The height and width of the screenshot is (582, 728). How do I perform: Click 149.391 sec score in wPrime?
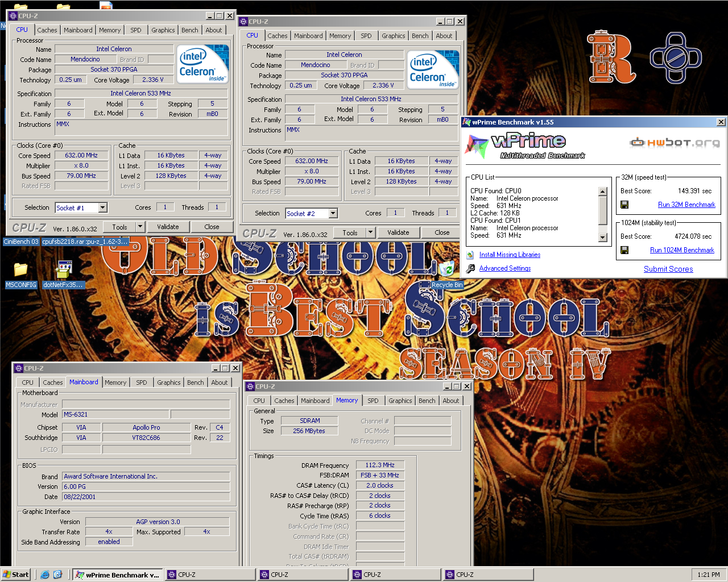694,191
